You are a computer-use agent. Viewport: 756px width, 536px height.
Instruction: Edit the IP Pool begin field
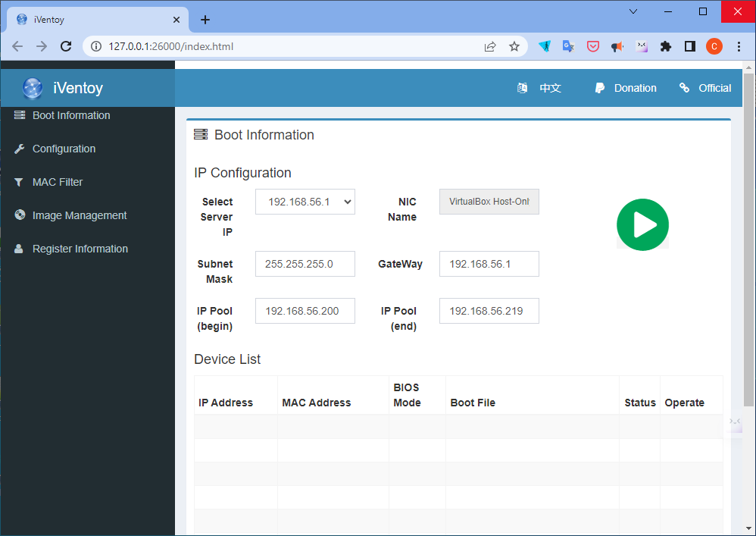[x=305, y=311]
